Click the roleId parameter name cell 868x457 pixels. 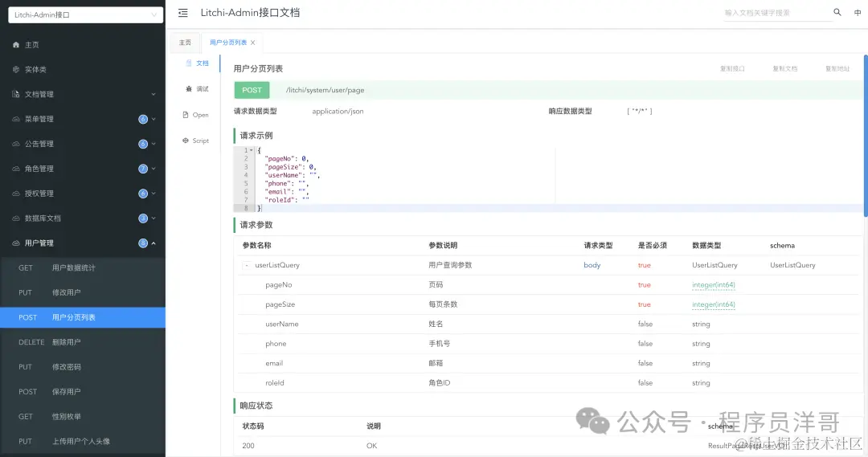[x=275, y=383]
